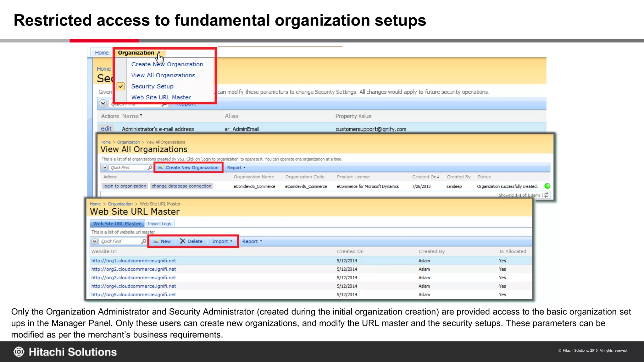Open the Organization menu tab
This screenshot has height=362, width=644.
pyautogui.click(x=139, y=53)
